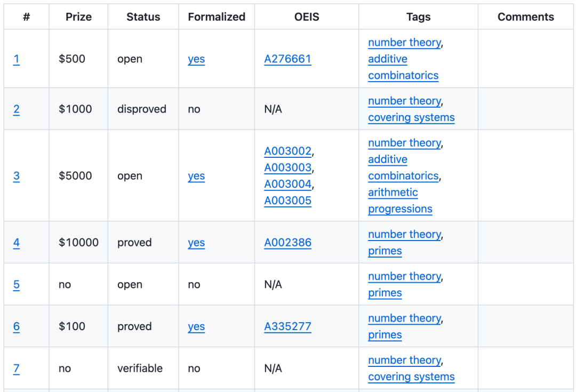Open problem number 5 link
The image size is (576, 392).
[x=17, y=284]
